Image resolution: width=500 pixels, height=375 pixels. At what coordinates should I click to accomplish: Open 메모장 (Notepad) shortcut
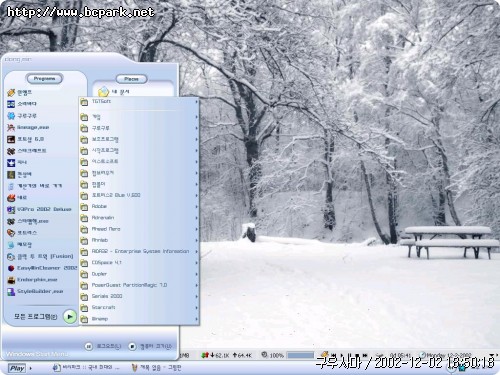pyautogui.click(x=19, y=245)
